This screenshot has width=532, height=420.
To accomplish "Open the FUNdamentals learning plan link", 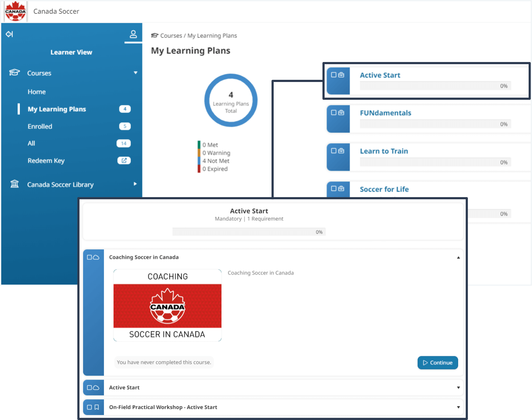I will (385, 113).
